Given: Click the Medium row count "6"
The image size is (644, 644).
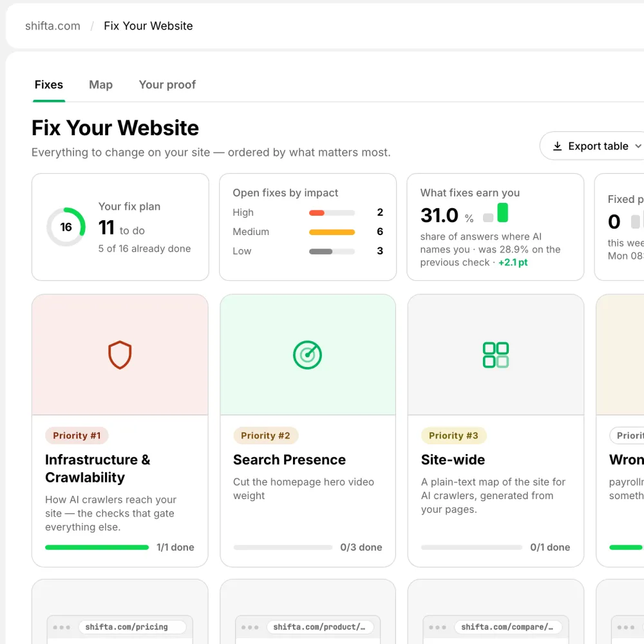Looking at the screenshot, I should tap(380, 232).
